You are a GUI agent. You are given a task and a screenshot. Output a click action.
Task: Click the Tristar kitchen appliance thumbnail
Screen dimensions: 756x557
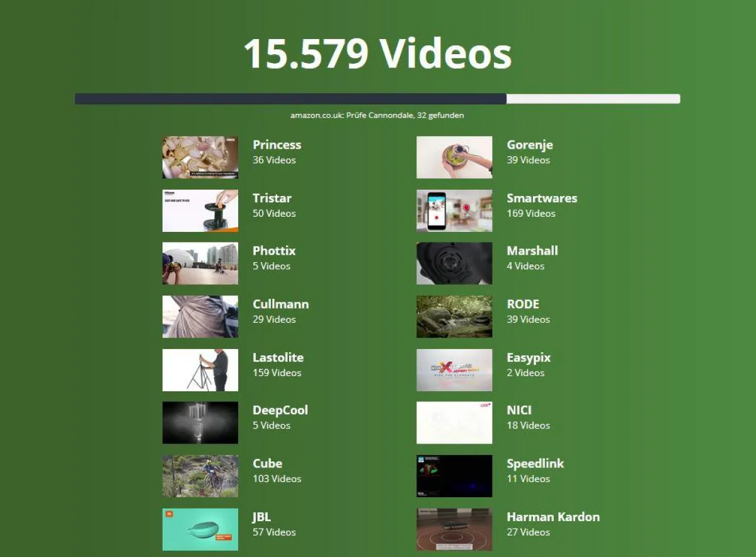200,210
